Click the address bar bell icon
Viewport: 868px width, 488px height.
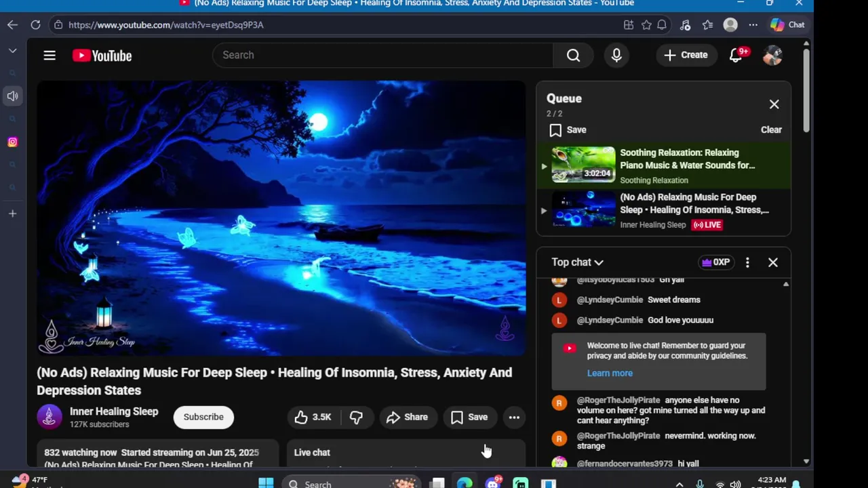pos(662,25)
